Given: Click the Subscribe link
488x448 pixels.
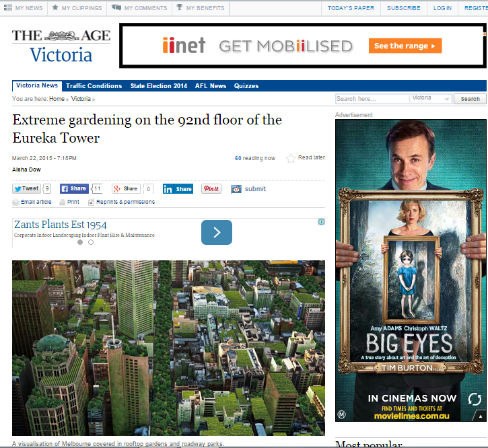Looking at the screenshot, I should click(404, 8).
